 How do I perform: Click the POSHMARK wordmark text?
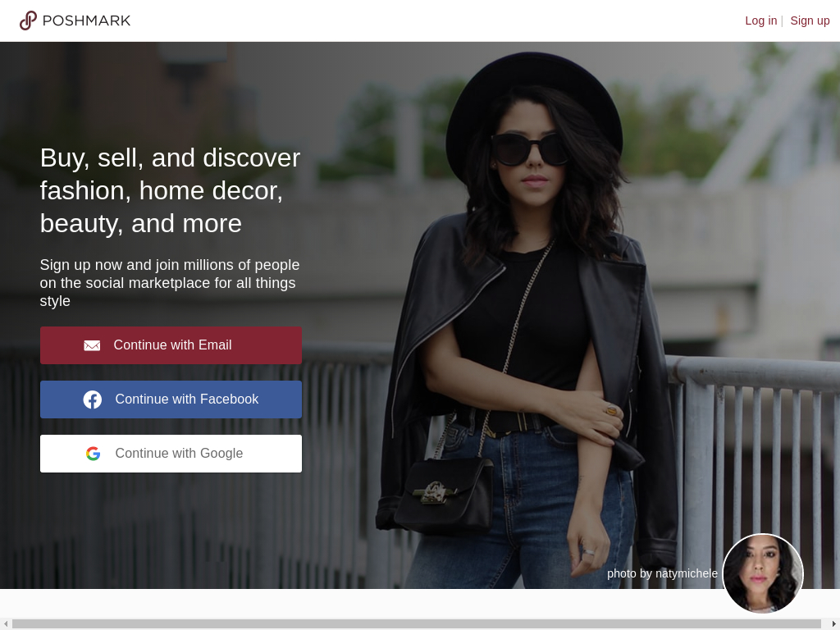click(86, 21)
